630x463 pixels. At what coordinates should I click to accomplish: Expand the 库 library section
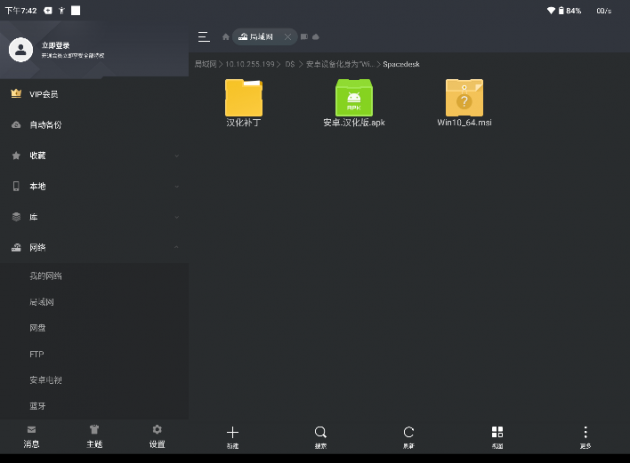click(94, 217)
